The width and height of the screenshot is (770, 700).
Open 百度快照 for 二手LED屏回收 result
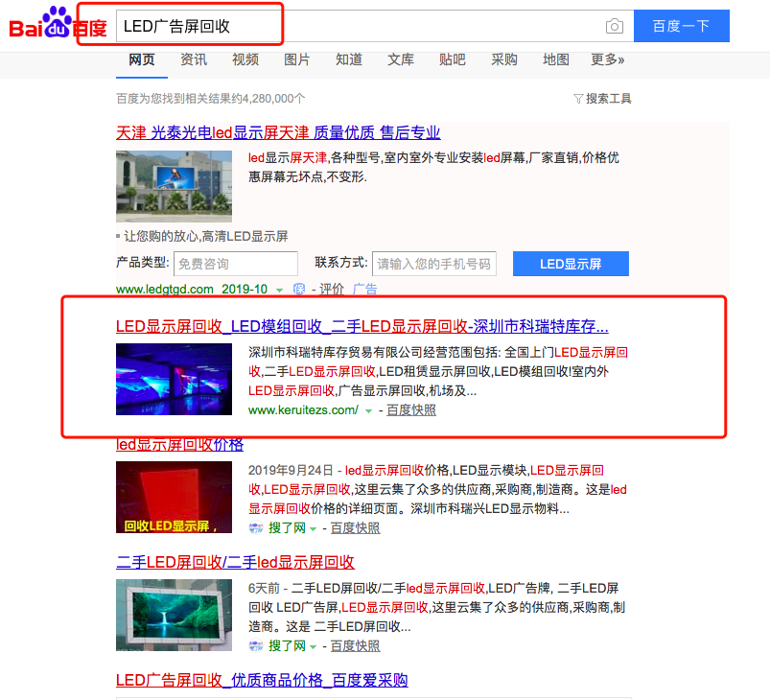click(355, 645)
